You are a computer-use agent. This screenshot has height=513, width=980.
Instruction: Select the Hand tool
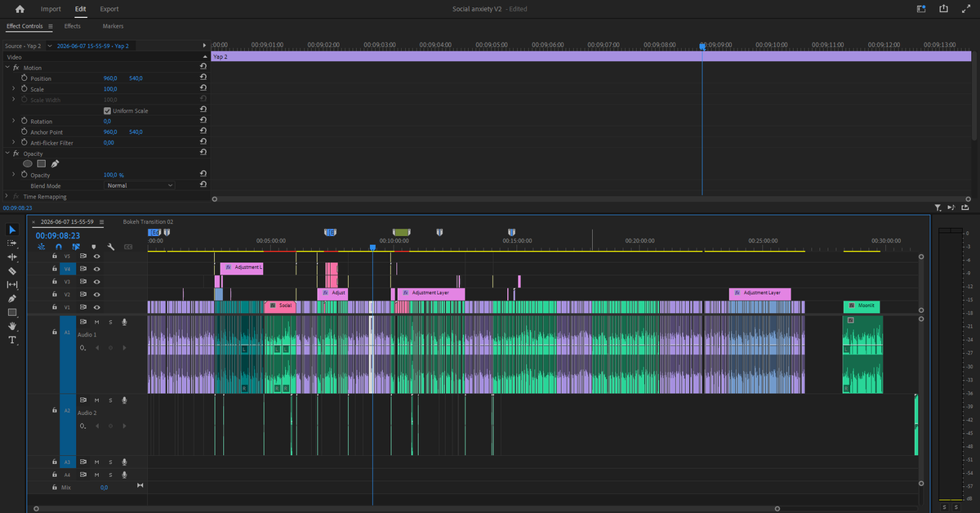[12, 326]
